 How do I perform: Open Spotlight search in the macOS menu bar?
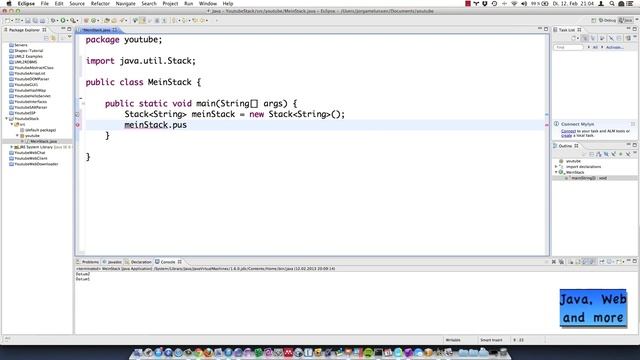coord(612,3)
